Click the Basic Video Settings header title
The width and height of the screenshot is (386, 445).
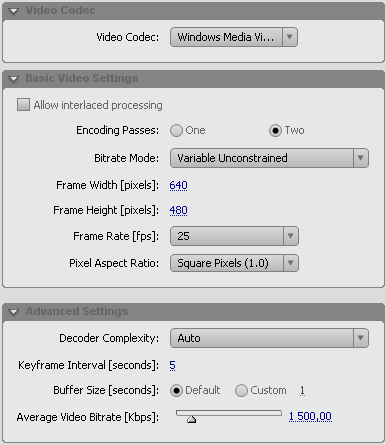click(x=82, y=78)
